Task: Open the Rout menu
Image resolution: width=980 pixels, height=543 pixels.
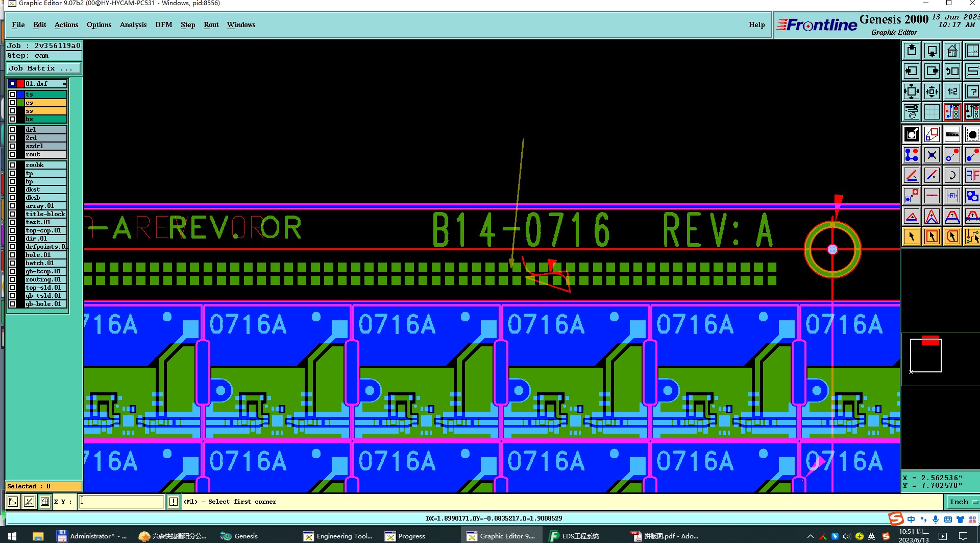Action: point(211,25)
